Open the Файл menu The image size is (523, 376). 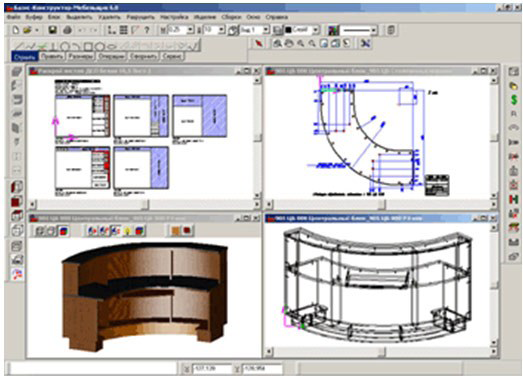(13, 17)
